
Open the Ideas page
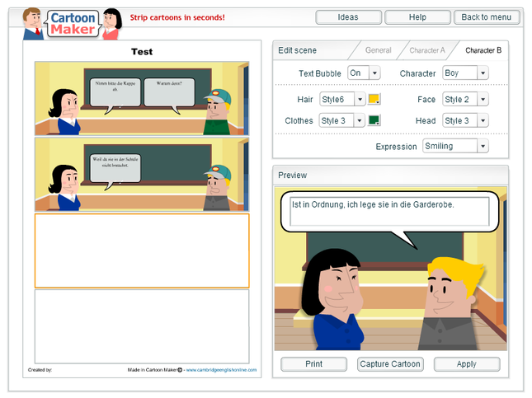[x=348, y=17]
